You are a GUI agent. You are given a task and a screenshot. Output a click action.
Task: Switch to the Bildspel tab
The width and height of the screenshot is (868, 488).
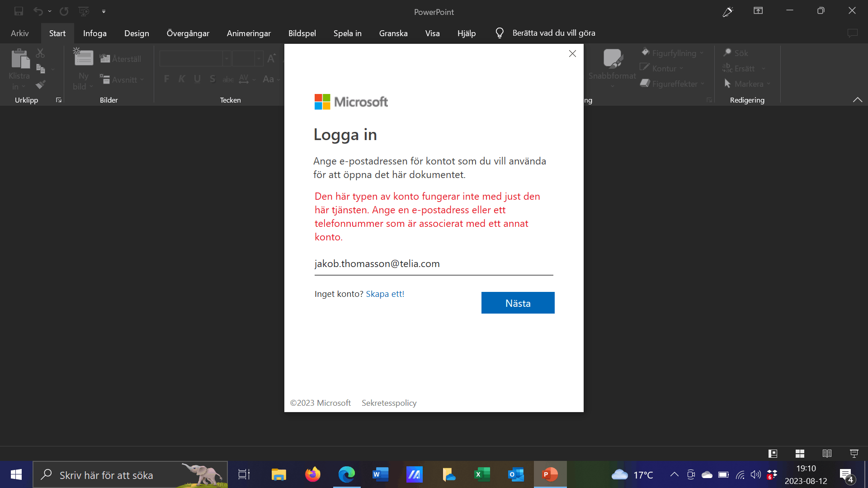point(302,33)
